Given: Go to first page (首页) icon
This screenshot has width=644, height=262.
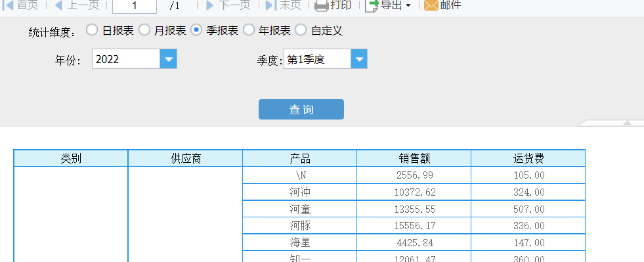Looking at the screenshot, I should pyautogui.click(x=9, y=5).
